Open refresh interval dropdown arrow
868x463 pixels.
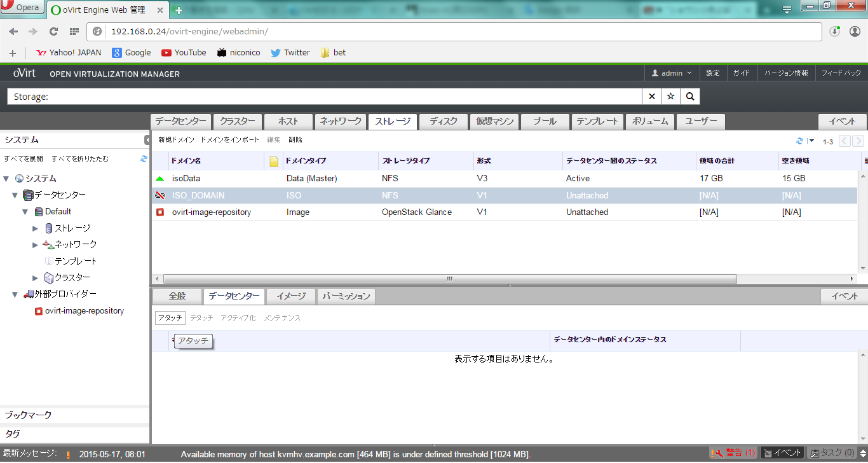(811, 141)
